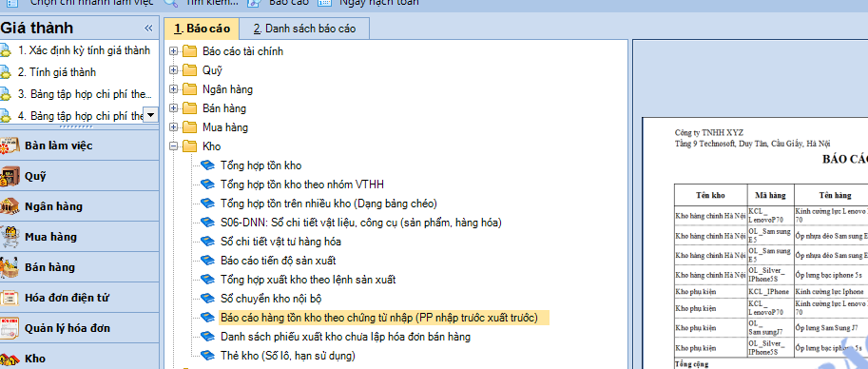Select Quản lý hóa đơn icon
Screen dimensions: 868x369
[10, 328]
